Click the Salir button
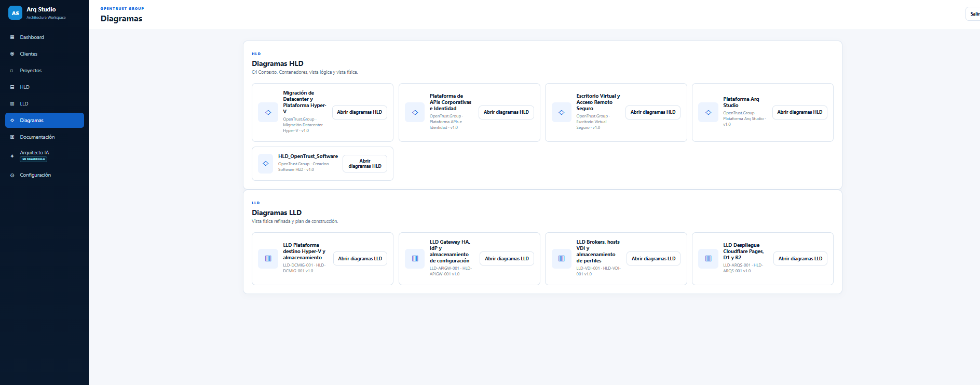This screenshot has width=980, height=385. pyautogui.click(x=974, y=14)
